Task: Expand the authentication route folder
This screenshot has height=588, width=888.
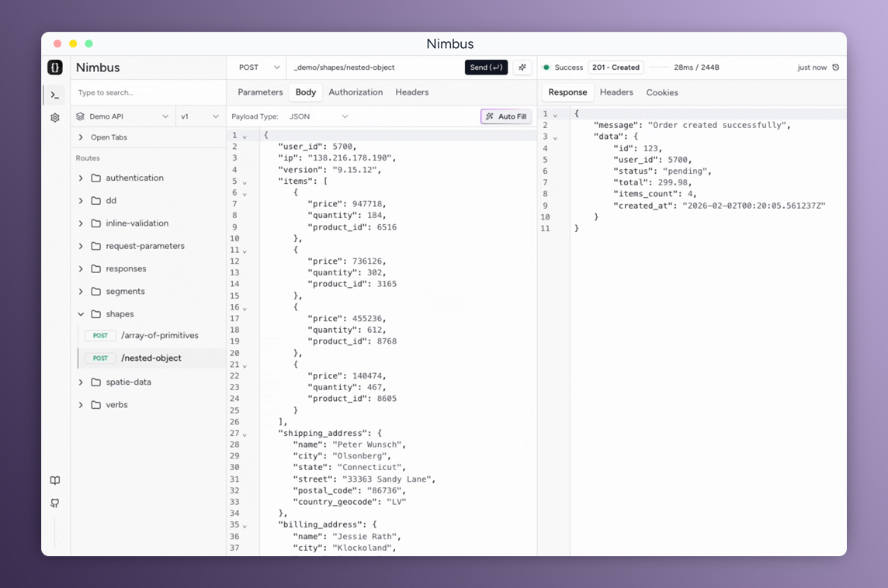Action: [x=81, y=178]
